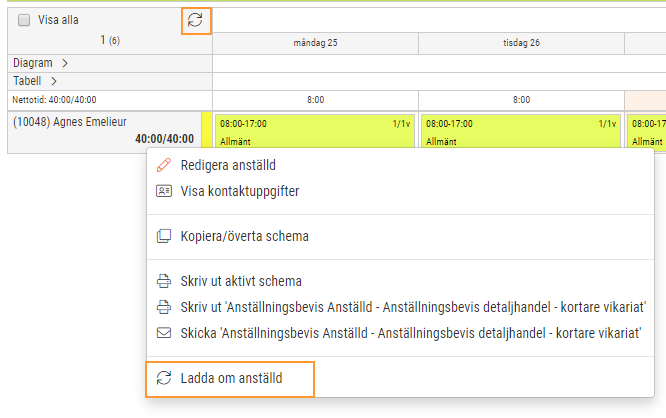The height and width of the screenshot is (418, 666).
Task: Click the reload icon beside Visa alla
Action: [x=196, y=20]
